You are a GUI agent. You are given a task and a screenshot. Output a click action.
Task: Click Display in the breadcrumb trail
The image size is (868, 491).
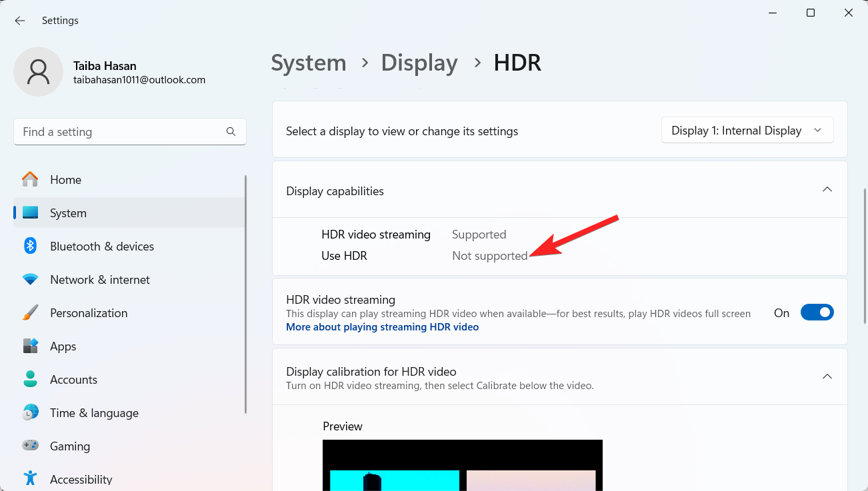pyautogui.click(x=419, y=63)
